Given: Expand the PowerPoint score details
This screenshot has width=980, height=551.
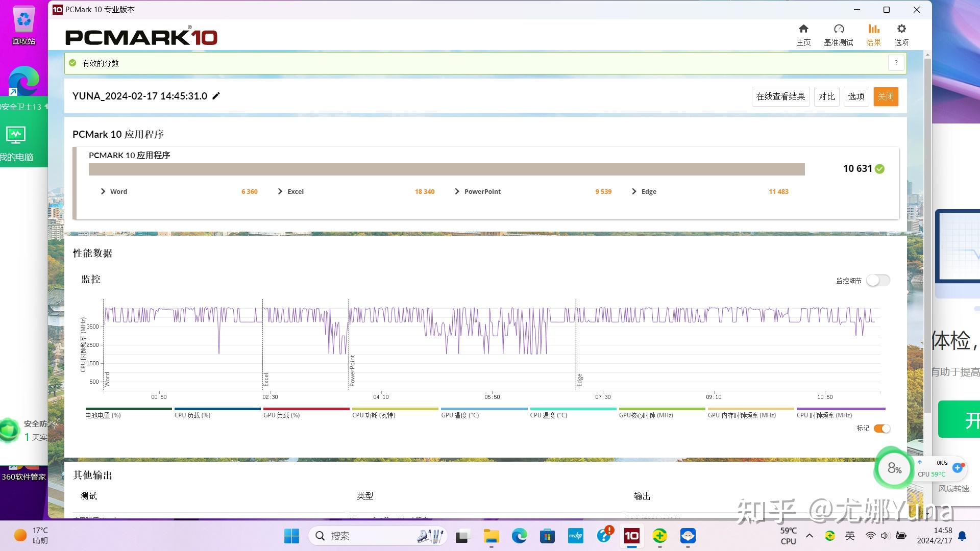Looking at the screenshot, I should (x=457, y=191).
